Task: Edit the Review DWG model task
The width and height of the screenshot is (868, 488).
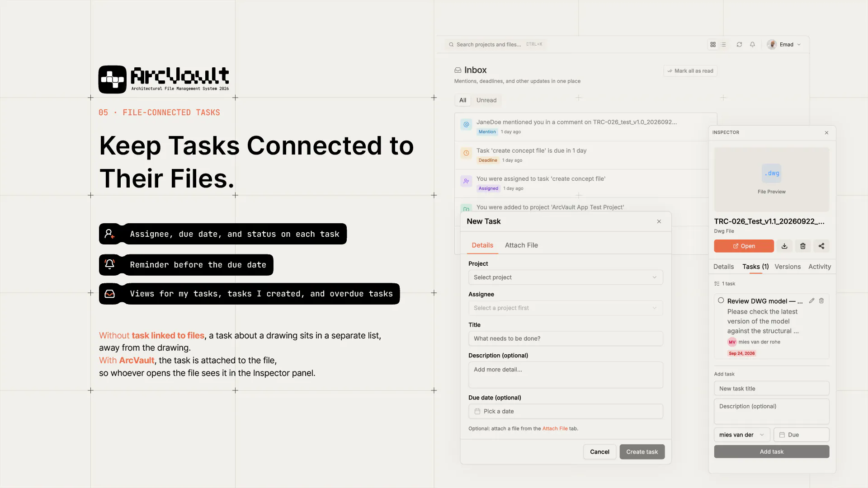Action: click(811, 300)
